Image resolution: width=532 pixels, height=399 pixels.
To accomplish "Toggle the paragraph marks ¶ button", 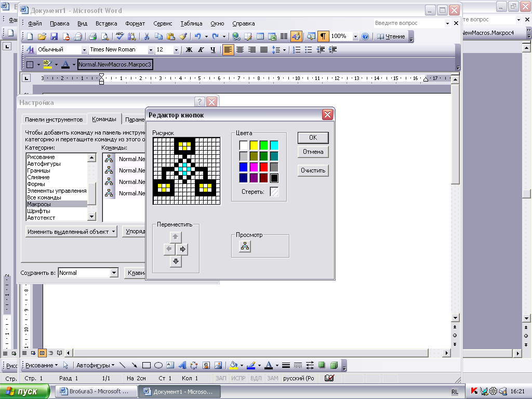I will 323,36.
